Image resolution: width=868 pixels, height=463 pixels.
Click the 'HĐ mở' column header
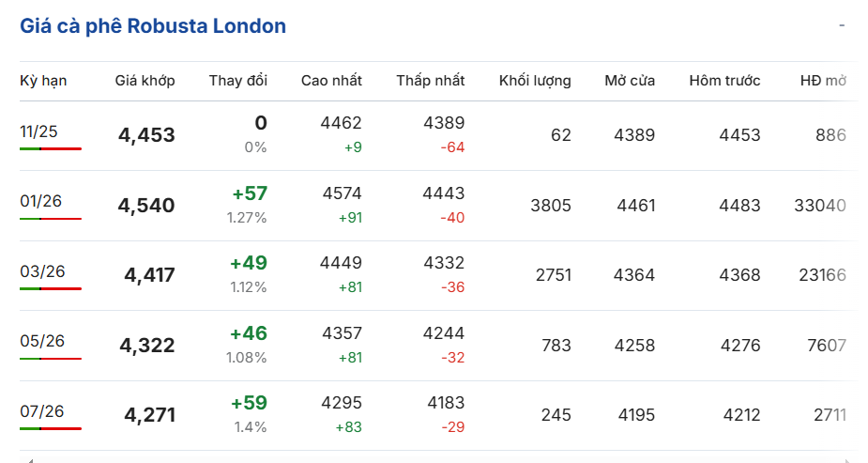[x=823, y=81]
